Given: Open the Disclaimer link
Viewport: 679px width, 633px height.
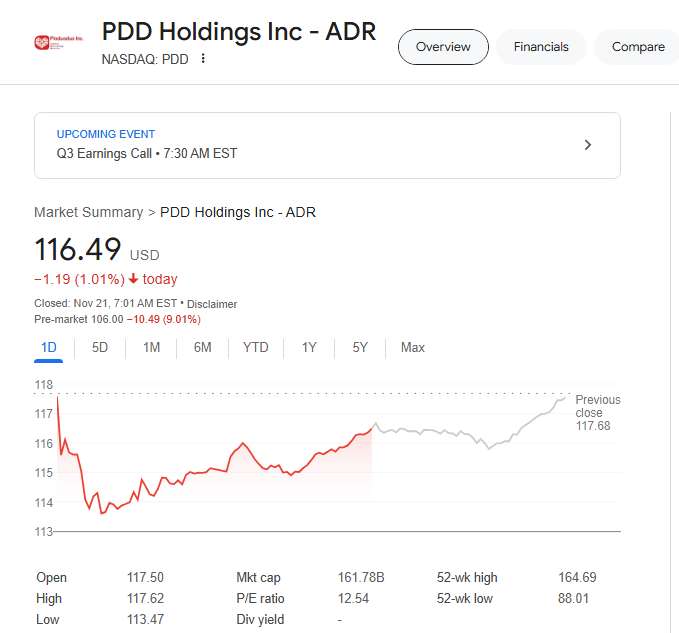Looking at the screenshot, I should pos(212,304).
